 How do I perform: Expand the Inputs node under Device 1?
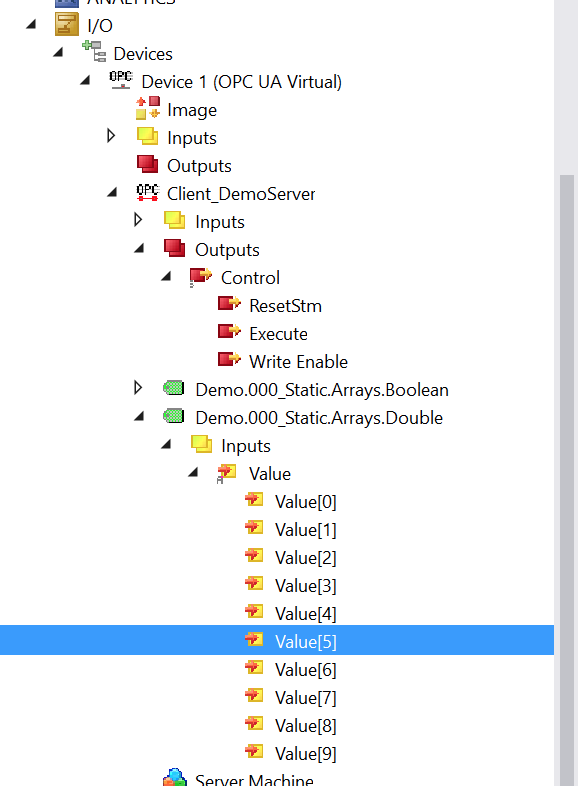111,136
